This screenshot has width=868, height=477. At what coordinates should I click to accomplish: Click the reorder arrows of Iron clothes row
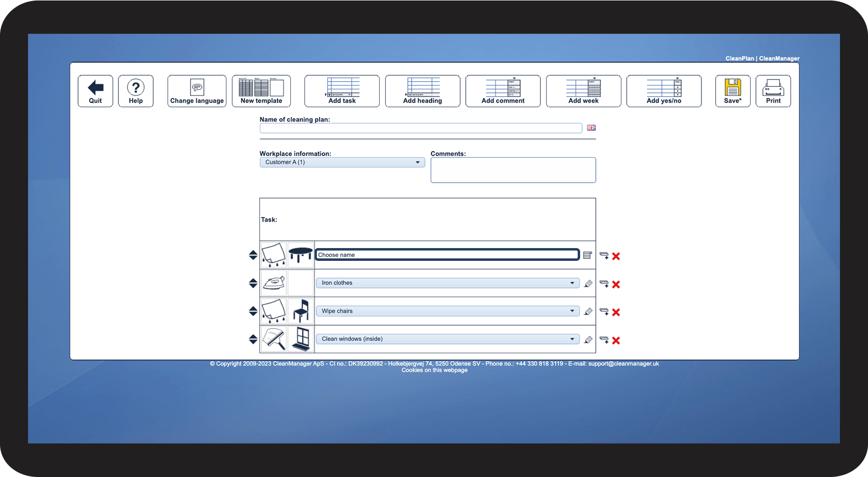point(253,283)
